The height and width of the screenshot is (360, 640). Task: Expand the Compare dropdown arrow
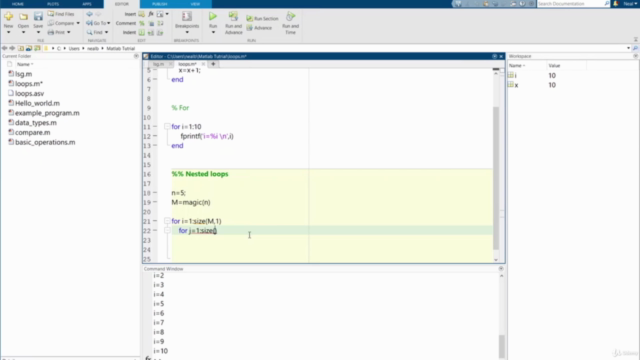point(78,23)
